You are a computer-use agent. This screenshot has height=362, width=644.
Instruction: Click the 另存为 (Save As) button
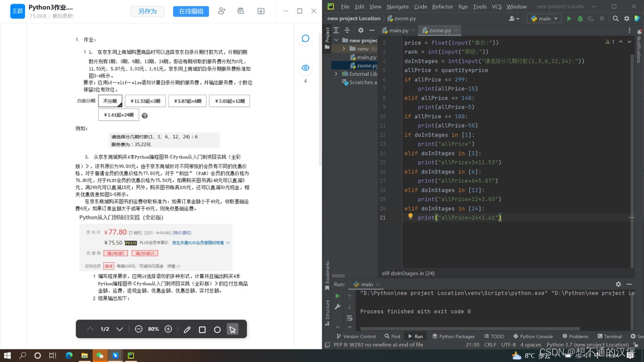click(x=147, y=11)
